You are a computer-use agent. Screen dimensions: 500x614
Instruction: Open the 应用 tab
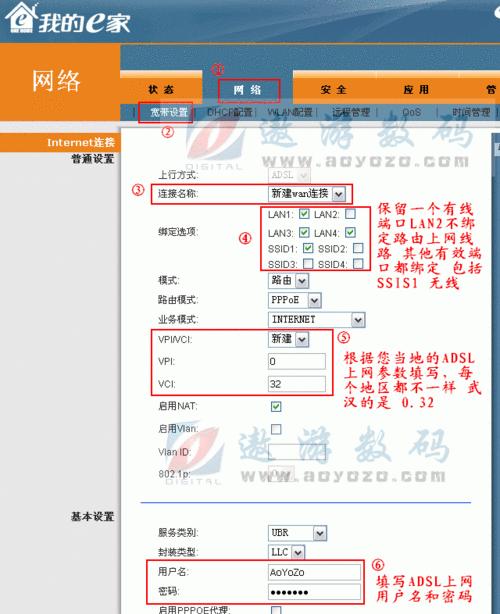416,90
